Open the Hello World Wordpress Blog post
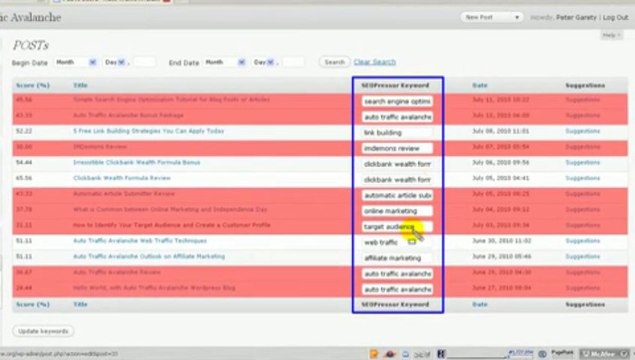The image size is (635, 360). pos(154,288)
